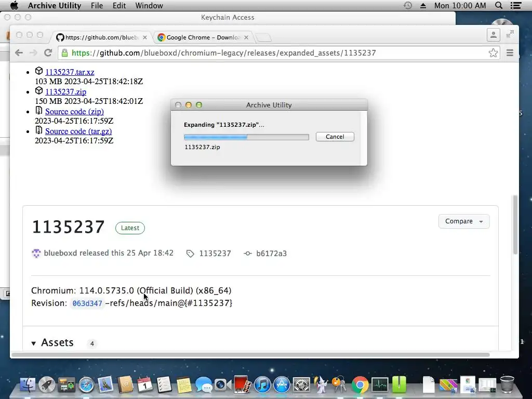Open the File menu
532x399 pixels.
tap(97, 5)
